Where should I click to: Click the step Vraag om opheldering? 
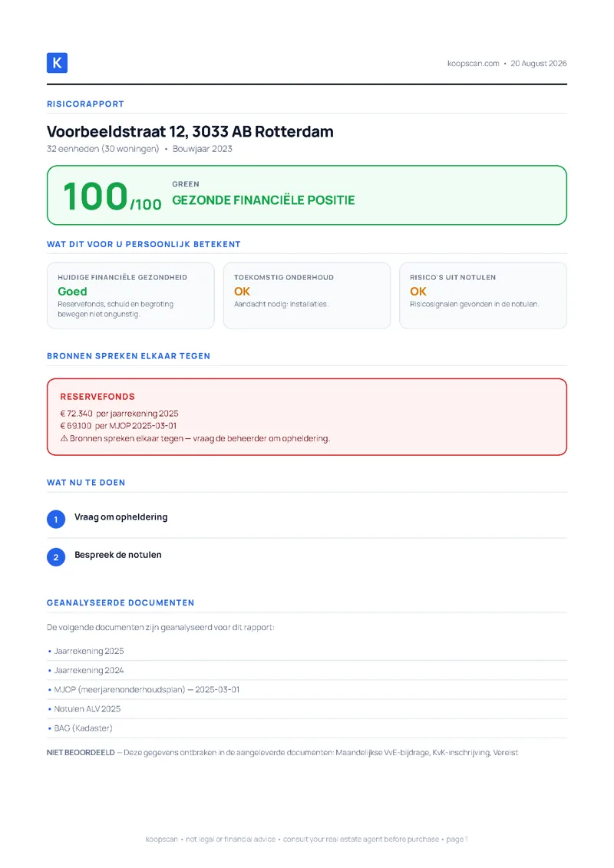[x=121, y=517]
